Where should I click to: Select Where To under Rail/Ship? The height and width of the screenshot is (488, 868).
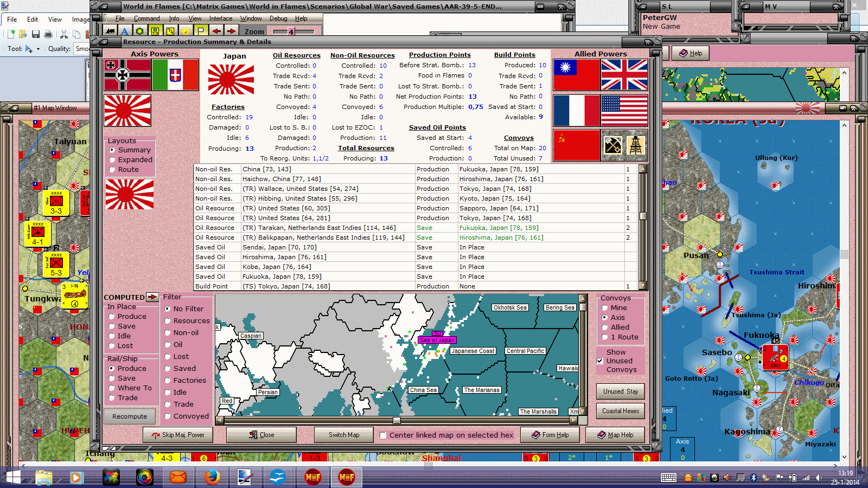coord(130,388)
